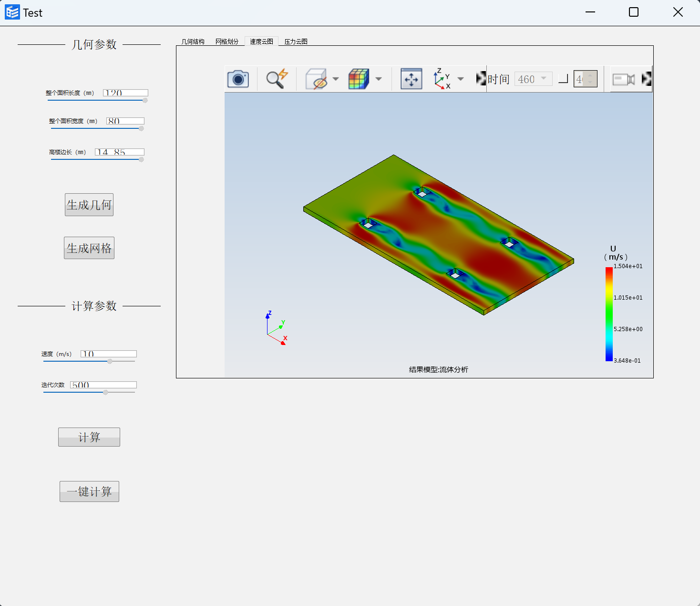
Task: Click the 1.504e+01 legend value
Action: [x=628, y=266]
